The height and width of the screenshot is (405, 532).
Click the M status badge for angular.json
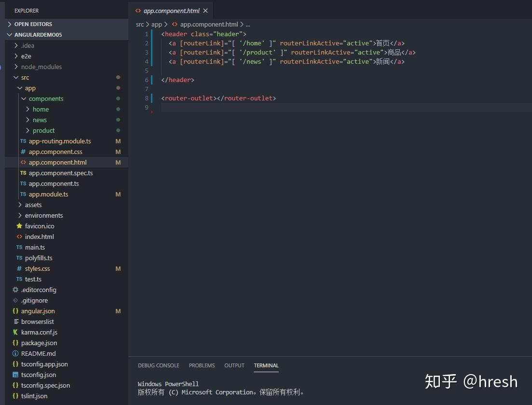coord(118,311)
